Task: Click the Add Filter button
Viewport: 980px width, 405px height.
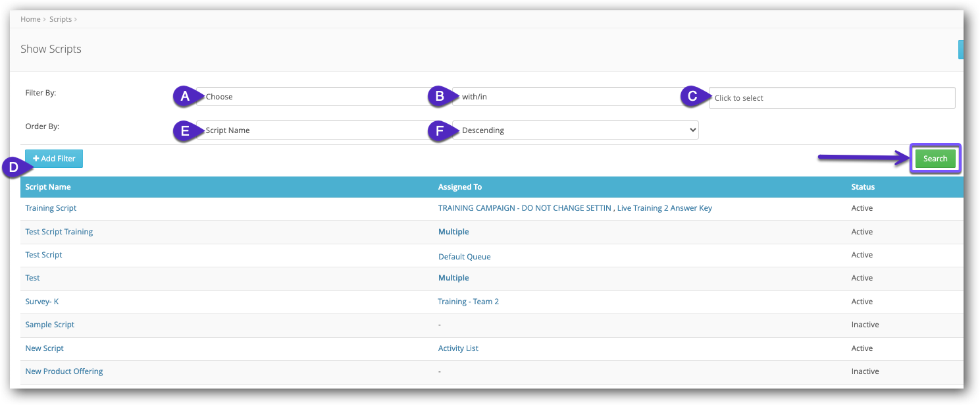Action: click(x=54, y=159)
